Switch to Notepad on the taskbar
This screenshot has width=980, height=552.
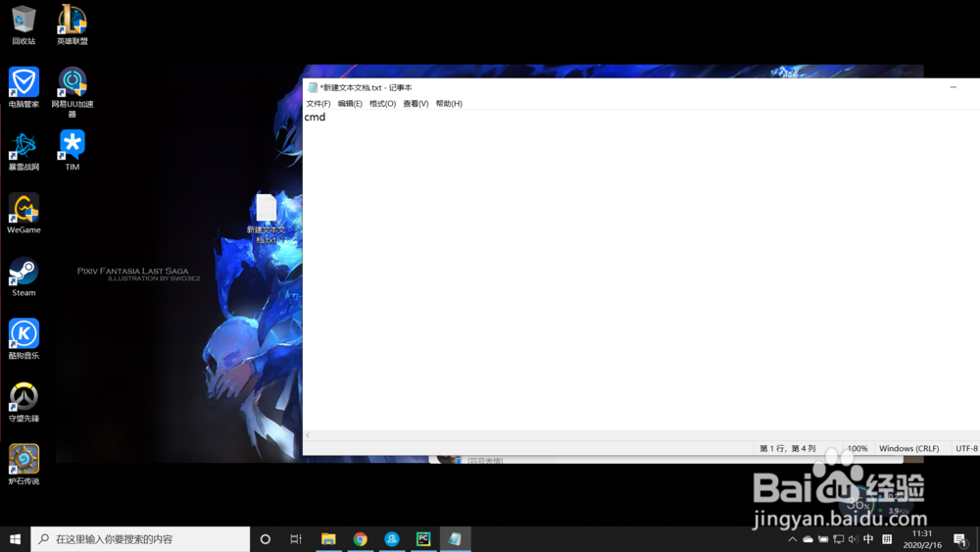(455, 539)
